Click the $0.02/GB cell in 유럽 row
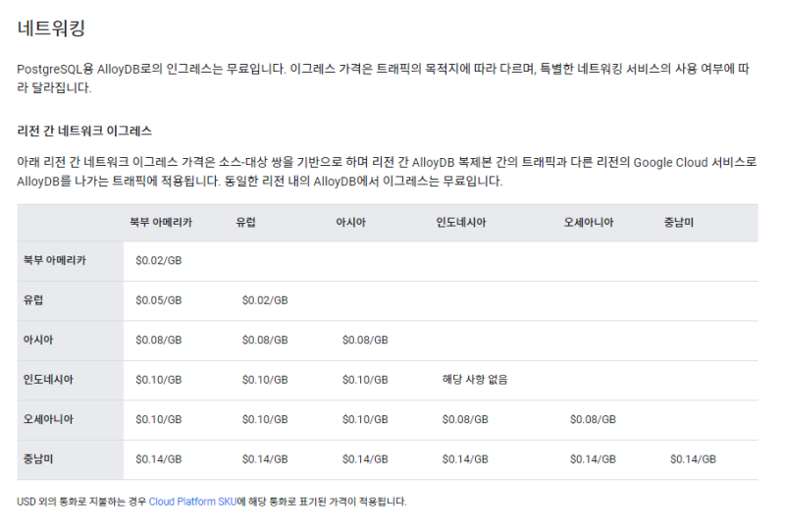The image size is (785, 532). [265, 299]
